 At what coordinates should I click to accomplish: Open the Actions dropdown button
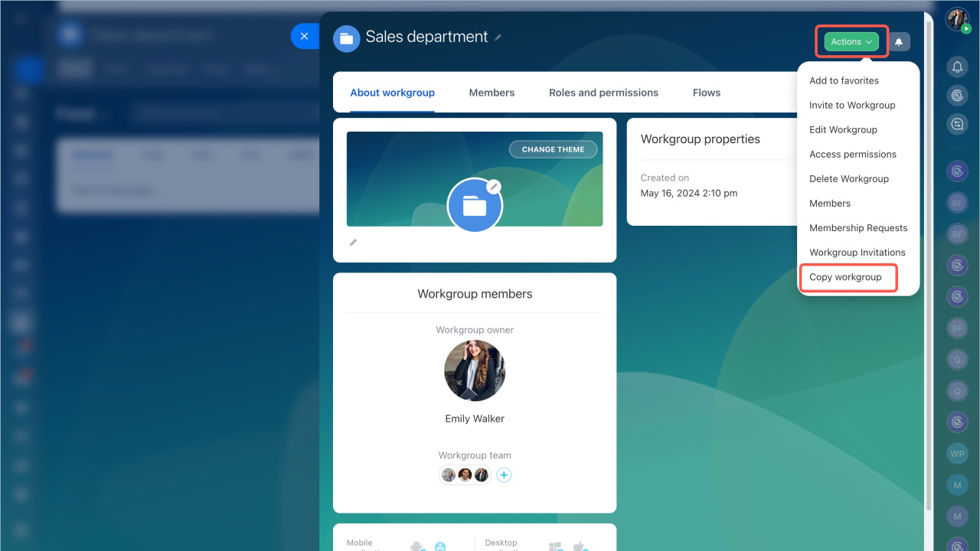coord(851,42)
